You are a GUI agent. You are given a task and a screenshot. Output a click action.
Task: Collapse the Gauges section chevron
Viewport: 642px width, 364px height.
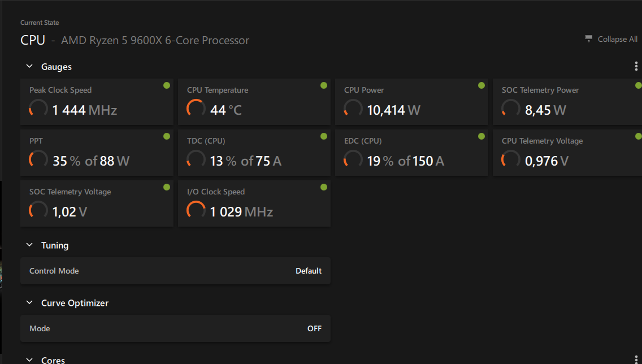click(29, 67)
